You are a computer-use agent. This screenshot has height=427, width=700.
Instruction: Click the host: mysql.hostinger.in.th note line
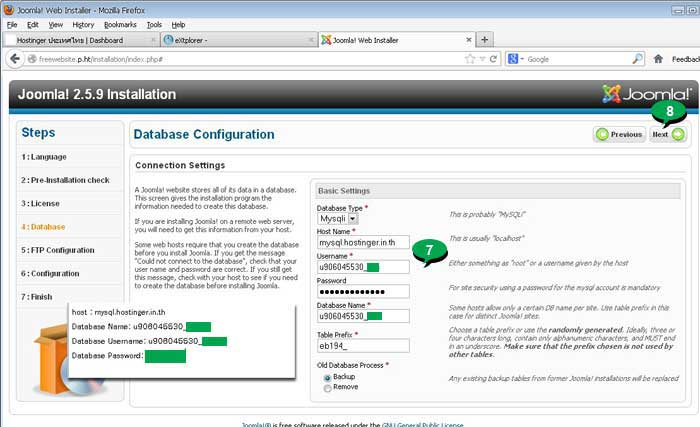[x=118, y=312]
